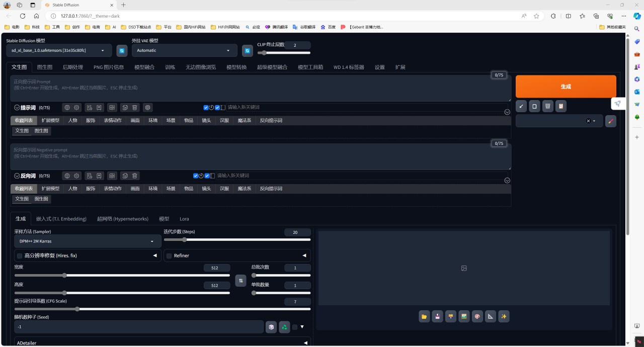Open gear settings in 提示词 toolbar
644x347 pixels.
(x=77, y=108)
